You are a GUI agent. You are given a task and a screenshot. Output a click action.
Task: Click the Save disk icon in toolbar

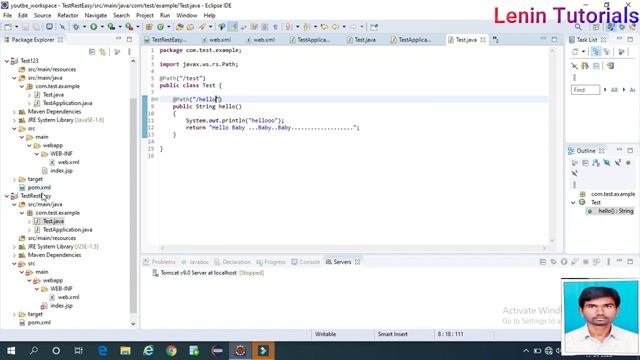(x=25, y=27)
